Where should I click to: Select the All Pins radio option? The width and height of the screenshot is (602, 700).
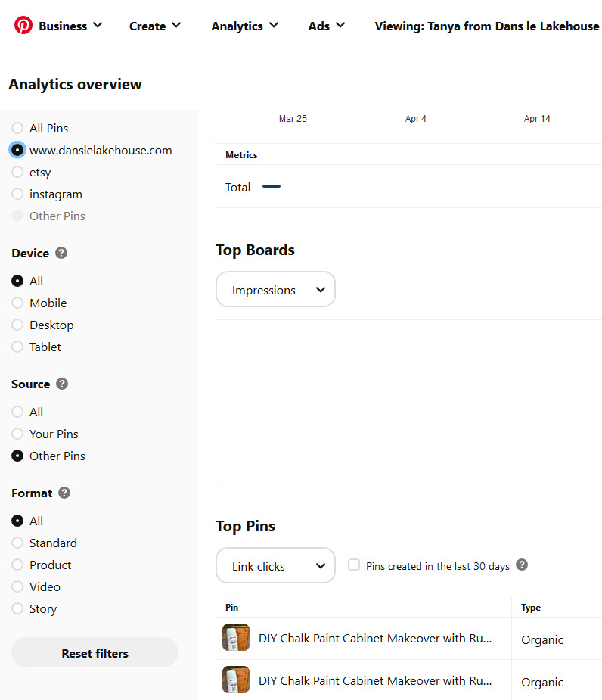[x=17, y=128]
